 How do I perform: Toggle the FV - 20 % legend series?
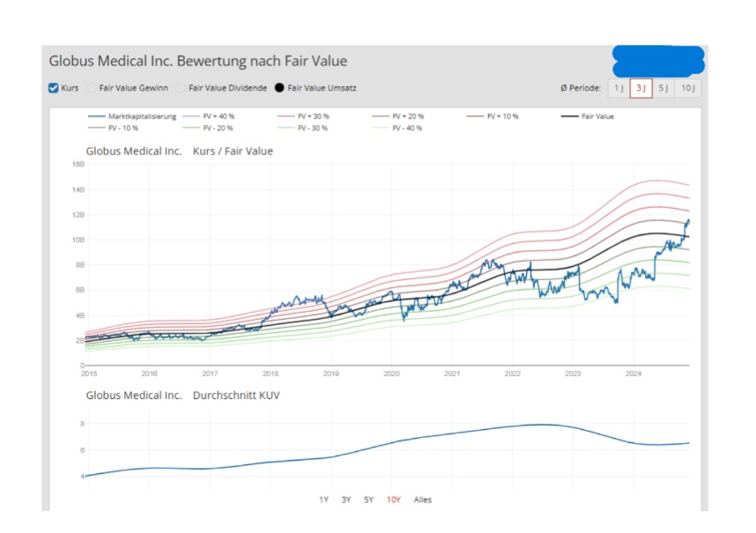[x=208, y=128]
